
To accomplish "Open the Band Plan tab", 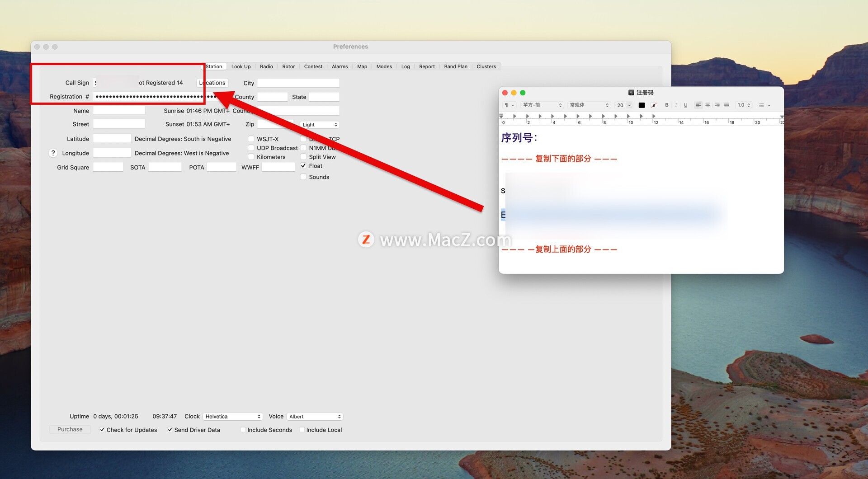I will click(x=455, y=66).
